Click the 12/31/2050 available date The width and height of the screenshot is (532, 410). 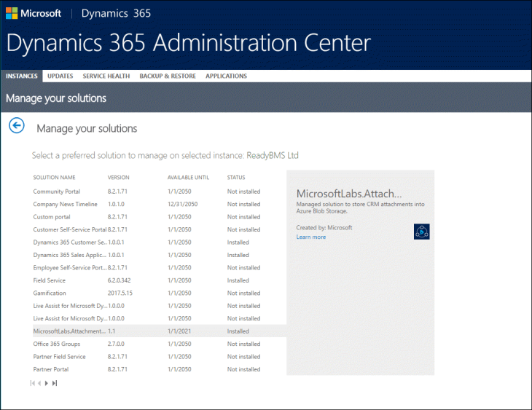(x=182, y=204)
